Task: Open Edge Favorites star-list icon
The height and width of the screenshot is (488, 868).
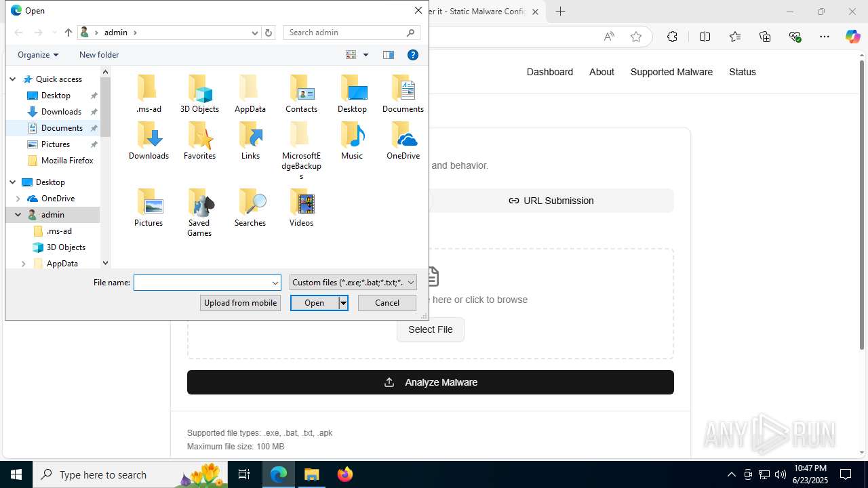Action: tap(735, 37)
